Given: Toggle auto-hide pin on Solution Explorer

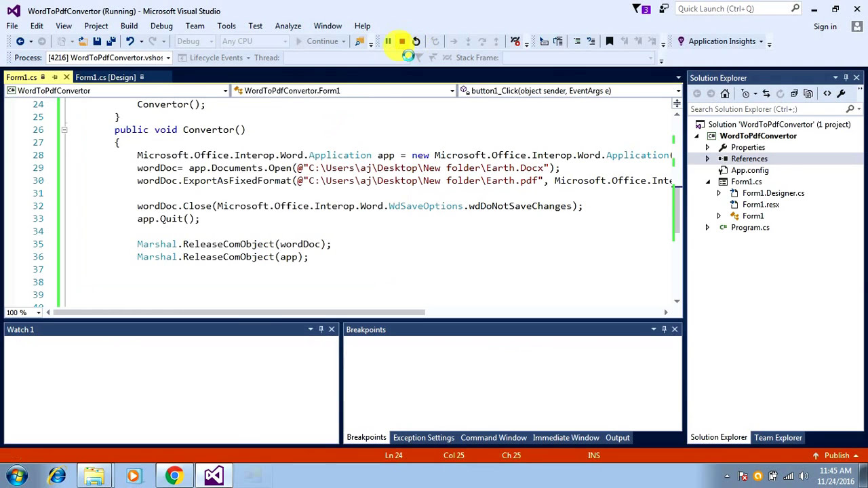Looking at the screenshot, I should pyautogui.click(x=846, y=78).
